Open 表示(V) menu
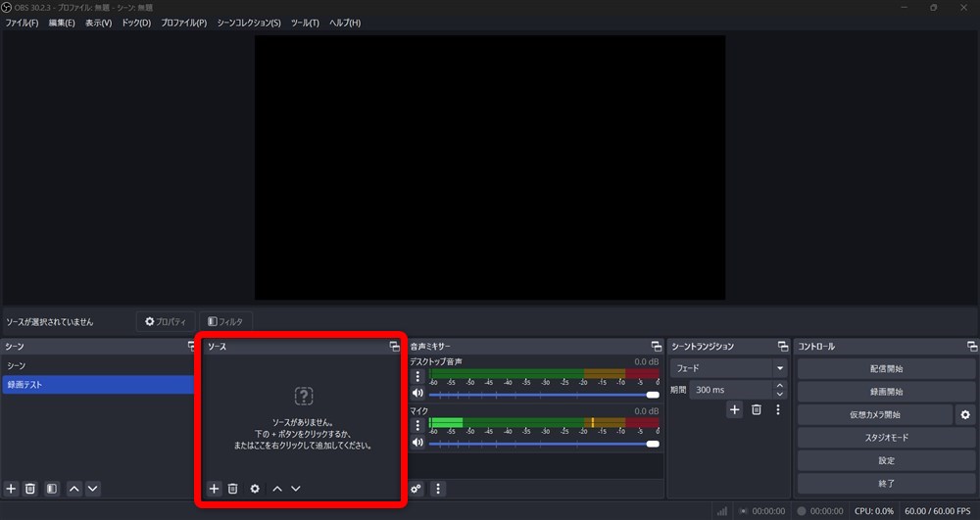The image size is (980, 520). click(x=99, y=24)
